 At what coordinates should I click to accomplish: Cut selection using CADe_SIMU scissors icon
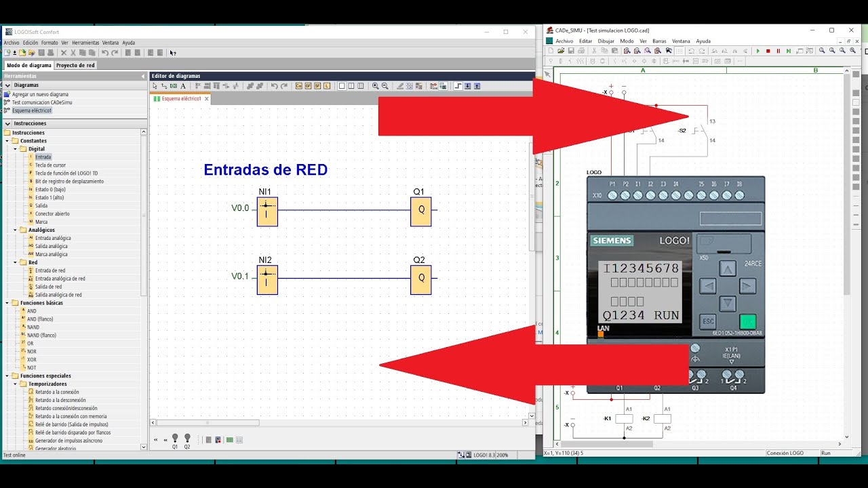[595, 51]
